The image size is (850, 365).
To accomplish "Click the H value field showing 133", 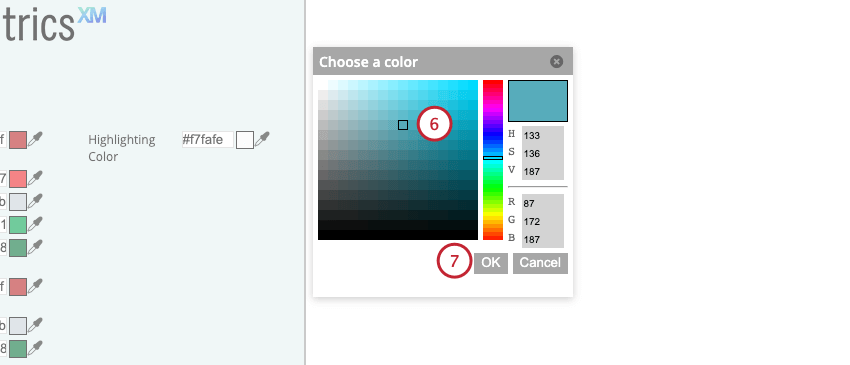I will click(543, 136).
